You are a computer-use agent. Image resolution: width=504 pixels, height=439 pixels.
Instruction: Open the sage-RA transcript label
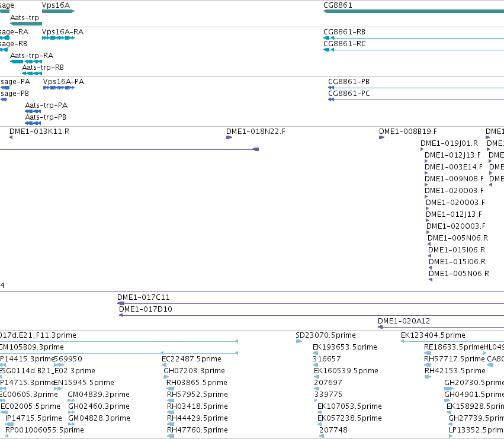(x=14, y=32)
